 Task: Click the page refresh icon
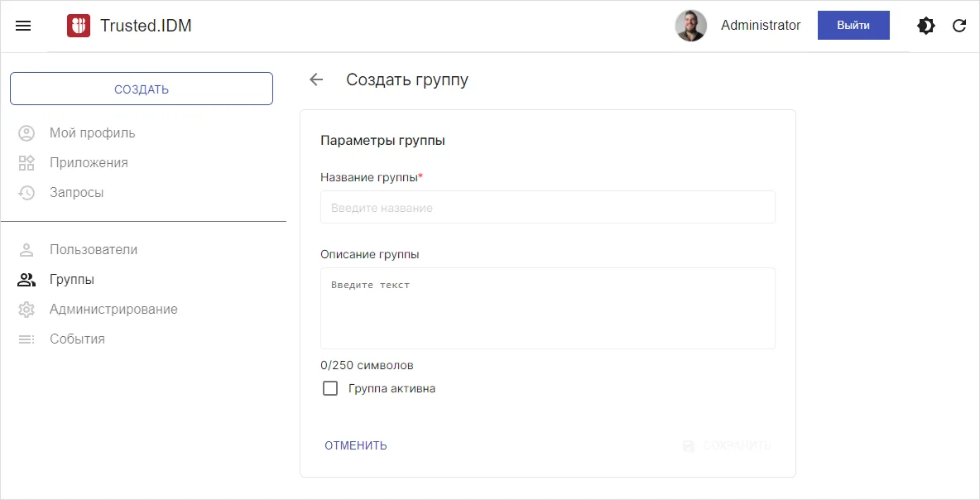[959, 26]
